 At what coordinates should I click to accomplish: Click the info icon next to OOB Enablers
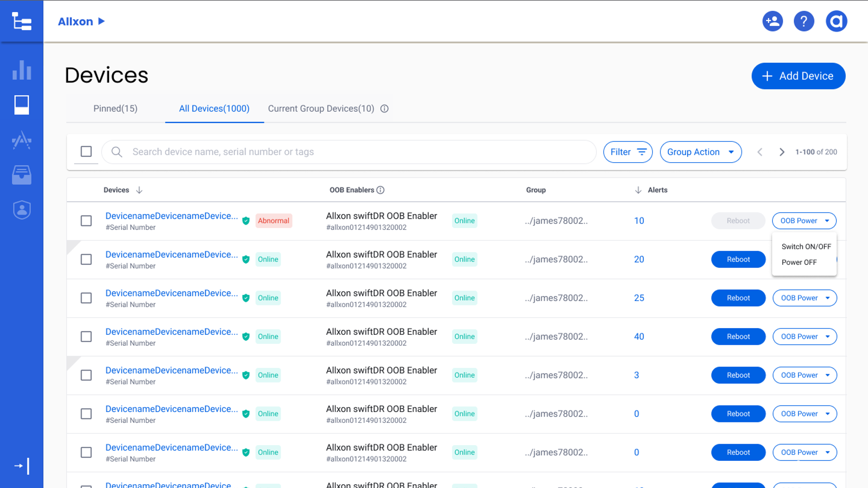pos(381,190)
